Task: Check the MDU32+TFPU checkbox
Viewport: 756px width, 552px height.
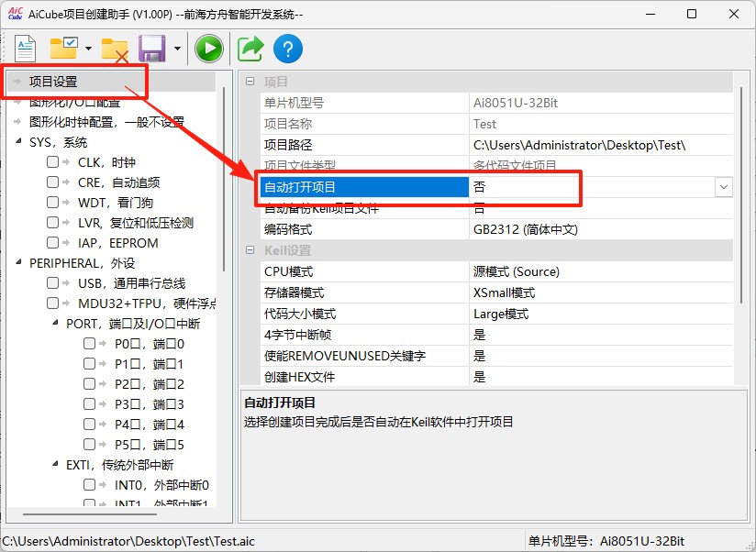Action: coord(52,303)
